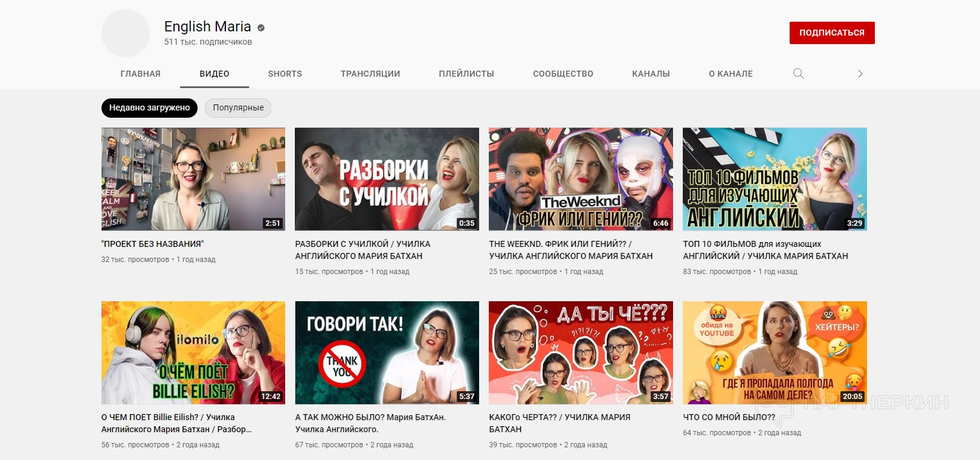This screenshot has width=980, height=460.
Task: Select the Недавно загружено filter chip
Action: (149, 108)
